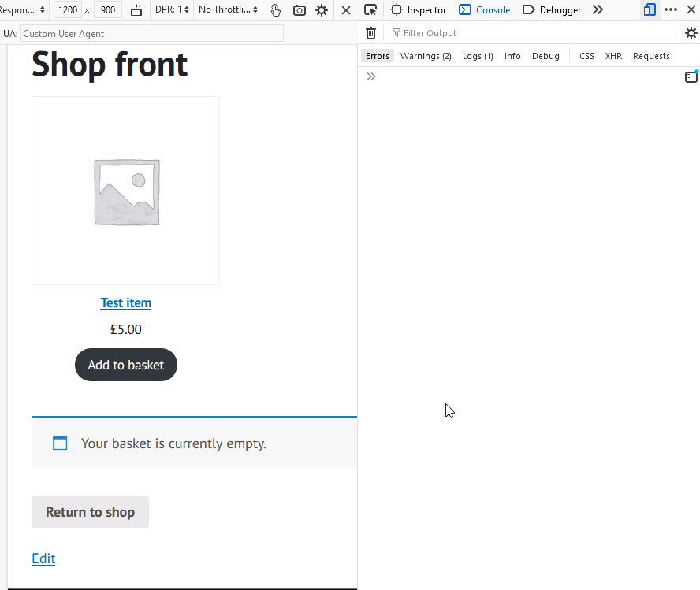This screenshot has width=700, height=590.
Task: Edit the viewport width 1200 field
Action: click(x=68, y=9)
